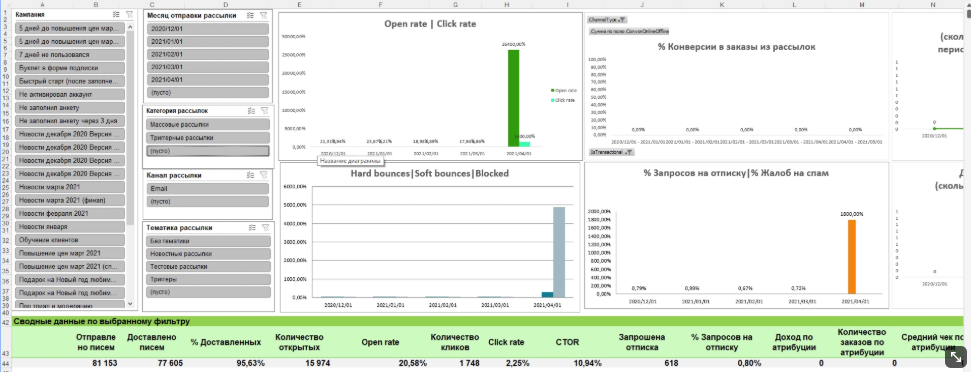
Task: Select column E header
Action: point(299,4)
